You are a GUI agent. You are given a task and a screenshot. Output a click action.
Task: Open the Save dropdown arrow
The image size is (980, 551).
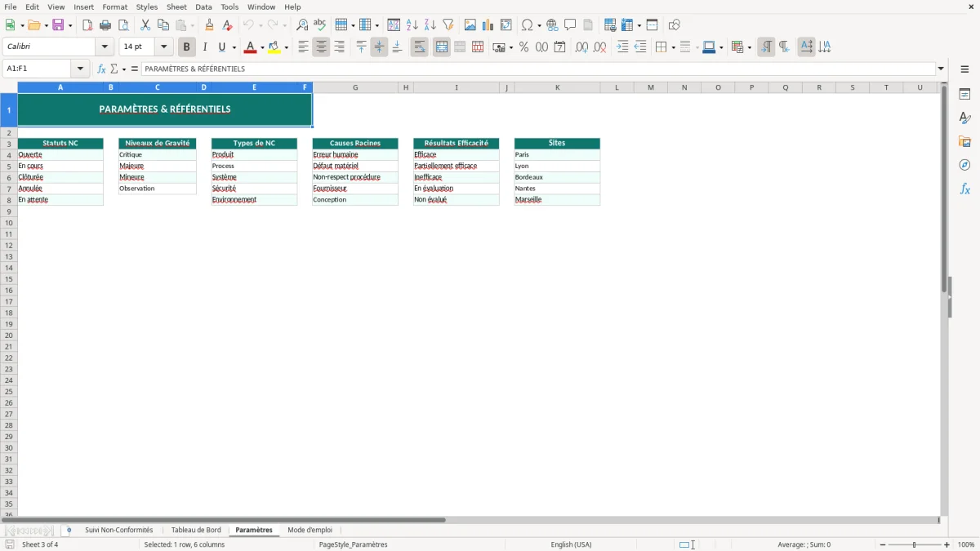pos(70,25)
